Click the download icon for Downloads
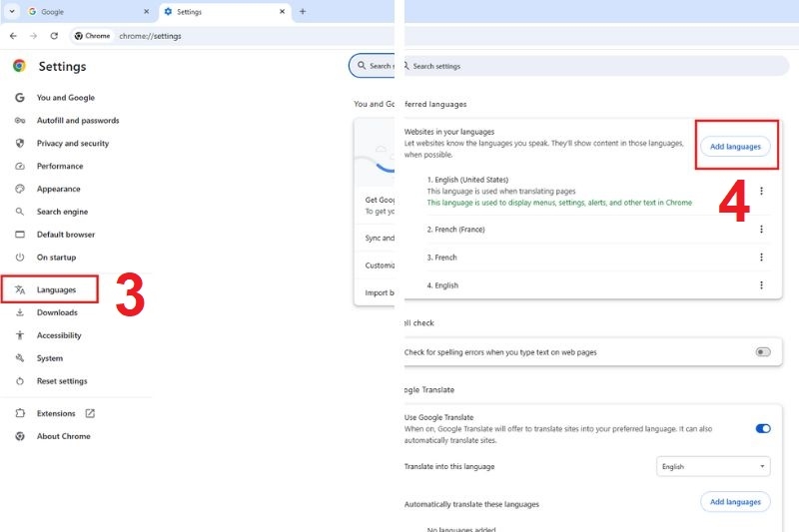 (20, 312)
